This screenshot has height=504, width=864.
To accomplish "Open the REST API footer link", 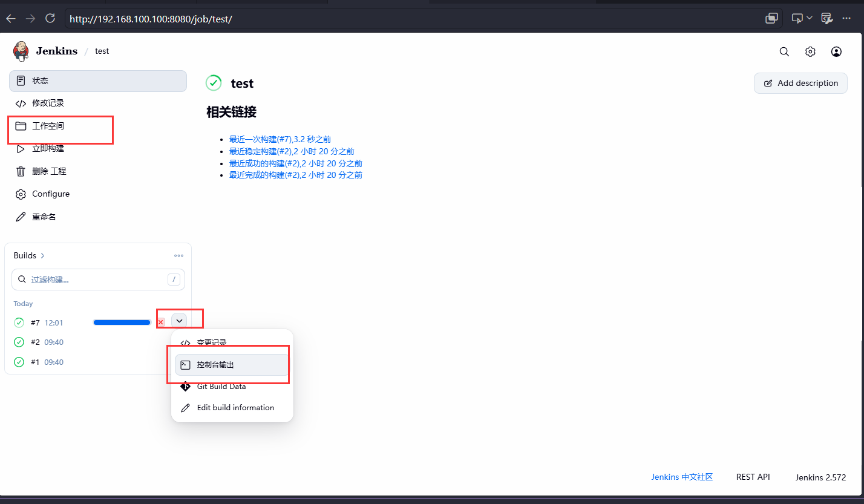I will [753, 477].
